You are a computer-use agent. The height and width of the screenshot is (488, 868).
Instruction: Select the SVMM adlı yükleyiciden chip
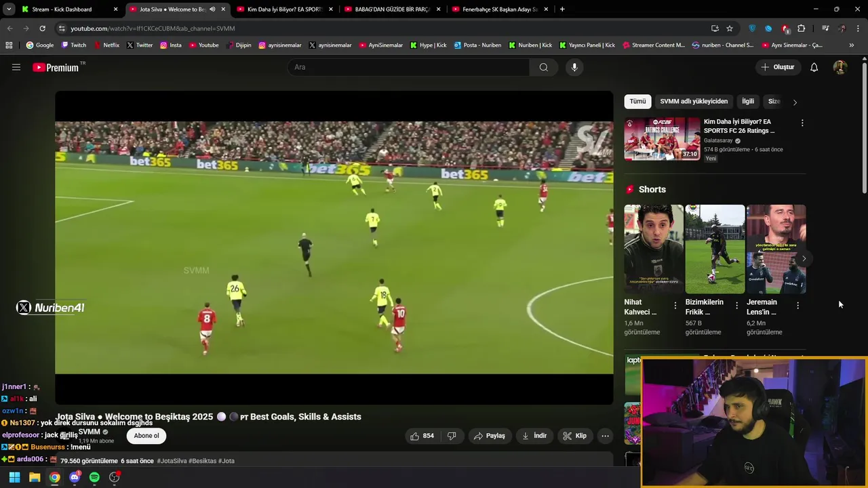click(694, 102)
